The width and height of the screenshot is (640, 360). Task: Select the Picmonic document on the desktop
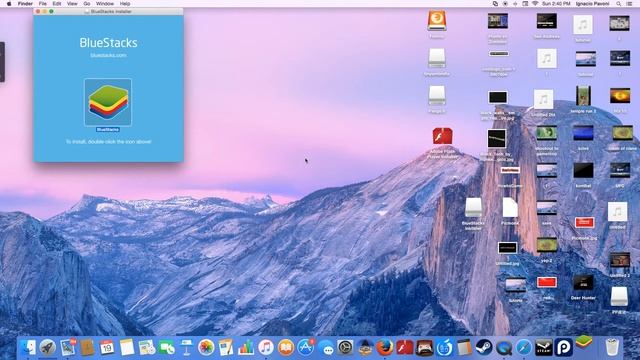coord(510,207)
